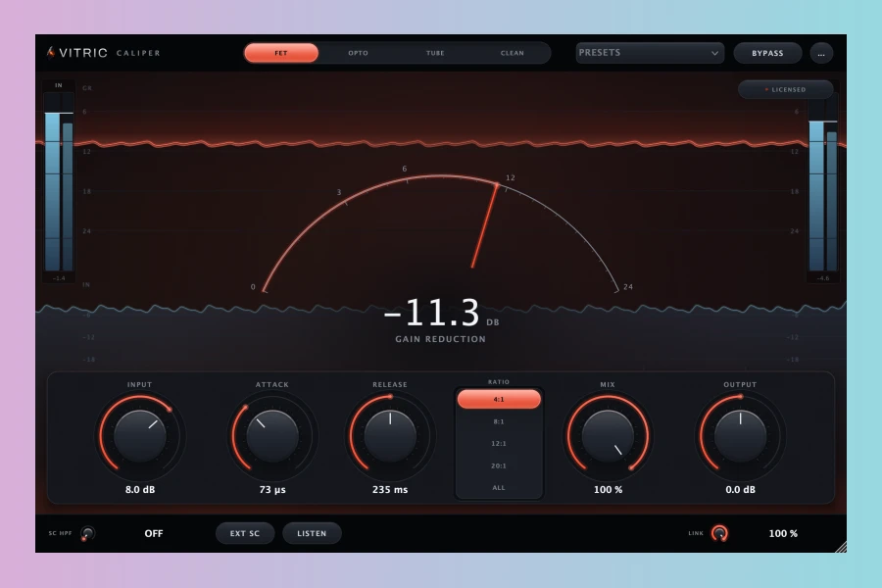Click the 8.0 dB input value
This screenshot has width=882, height=588.
pos(140,490)
